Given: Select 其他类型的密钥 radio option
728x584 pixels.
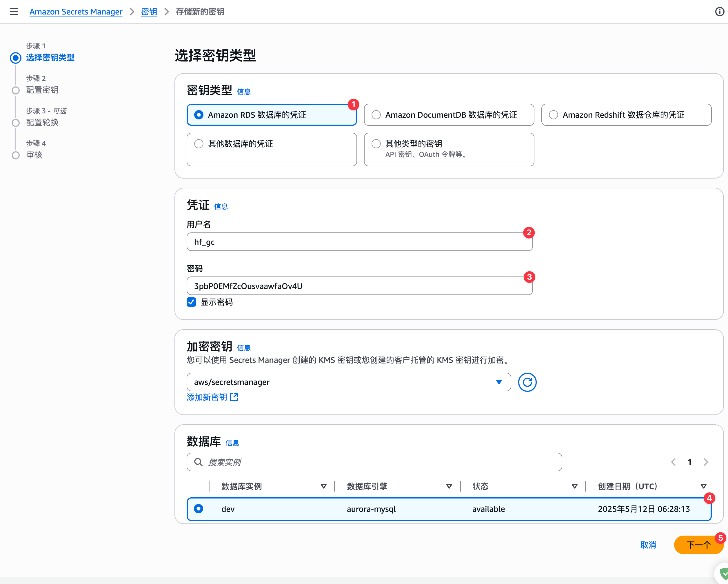Looking at the screenshot, I should point(376,144).
